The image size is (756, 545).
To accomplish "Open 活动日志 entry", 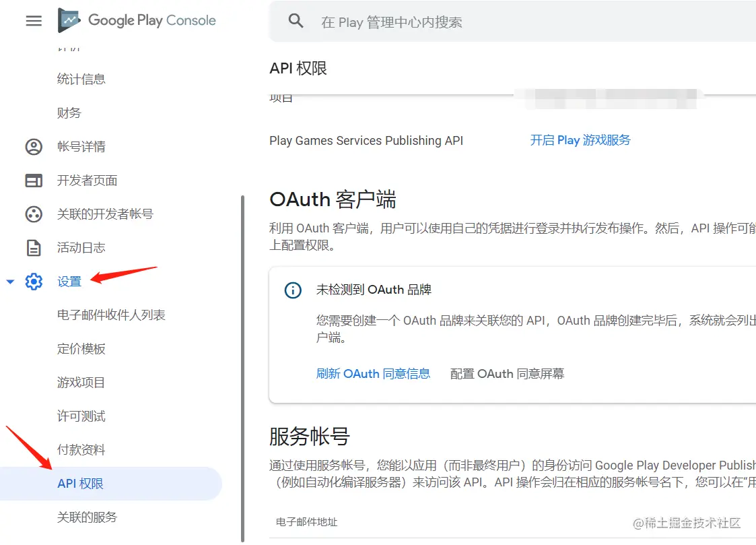I will (x=81, y=248).
